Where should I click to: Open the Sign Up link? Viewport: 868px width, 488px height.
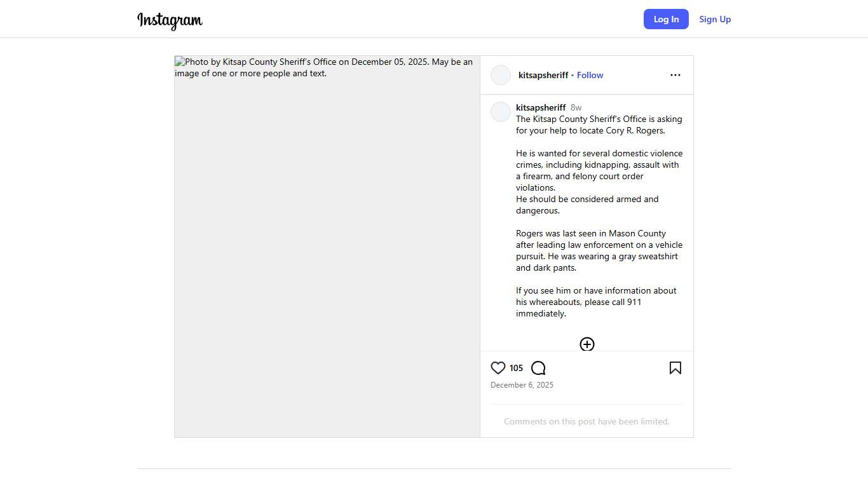[715, 19]
